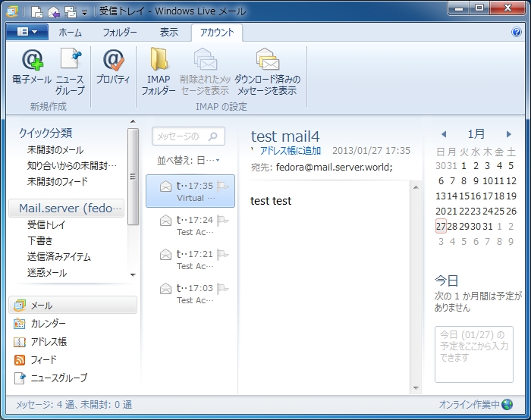Click message body scrollbar up arrow
The width and height of the screenshot is (531, 420).
(x=416, y=187)
